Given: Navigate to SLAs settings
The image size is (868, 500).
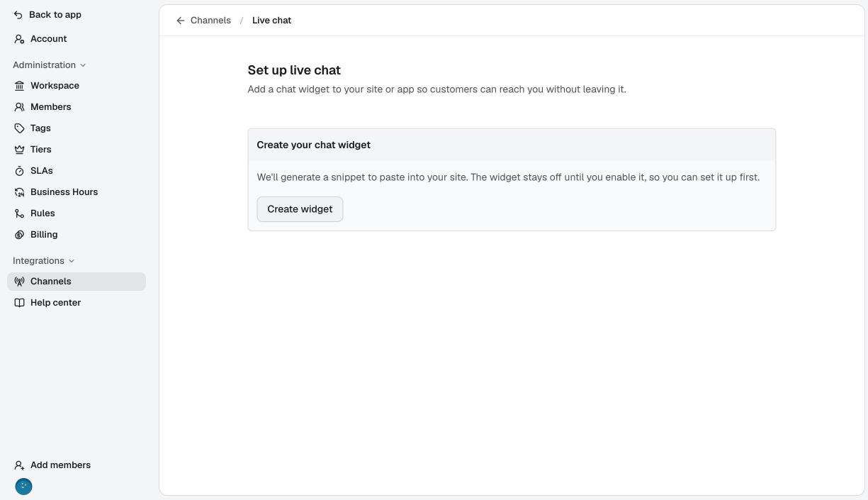Looking at the screenshot, I should (x=77, y=171).
